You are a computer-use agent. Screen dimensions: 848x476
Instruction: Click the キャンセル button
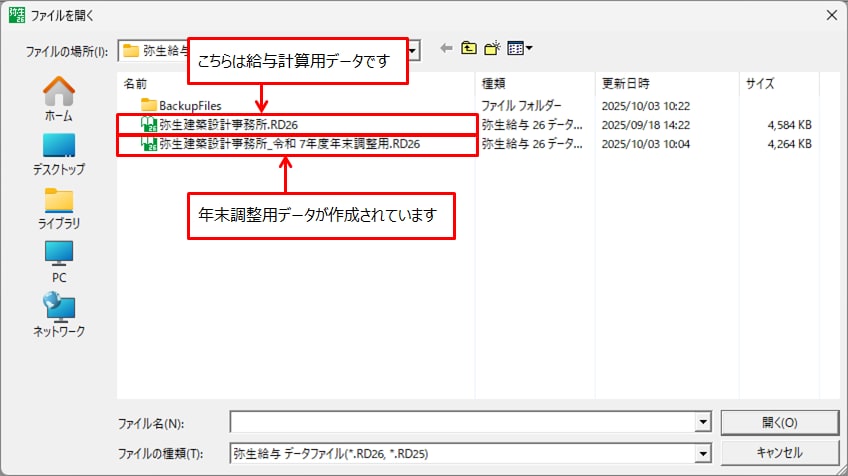point(778,452)
